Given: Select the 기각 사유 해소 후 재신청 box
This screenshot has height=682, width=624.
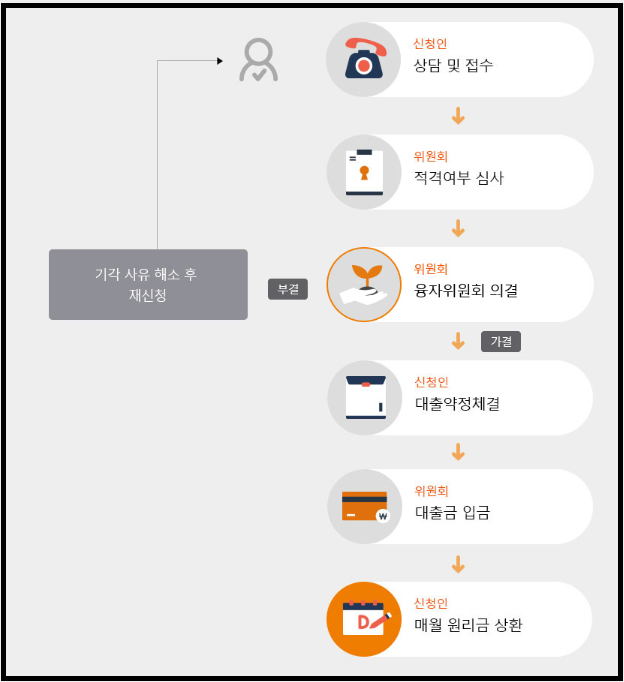Looking at the screenshot, I should click(x=148, y=284).
